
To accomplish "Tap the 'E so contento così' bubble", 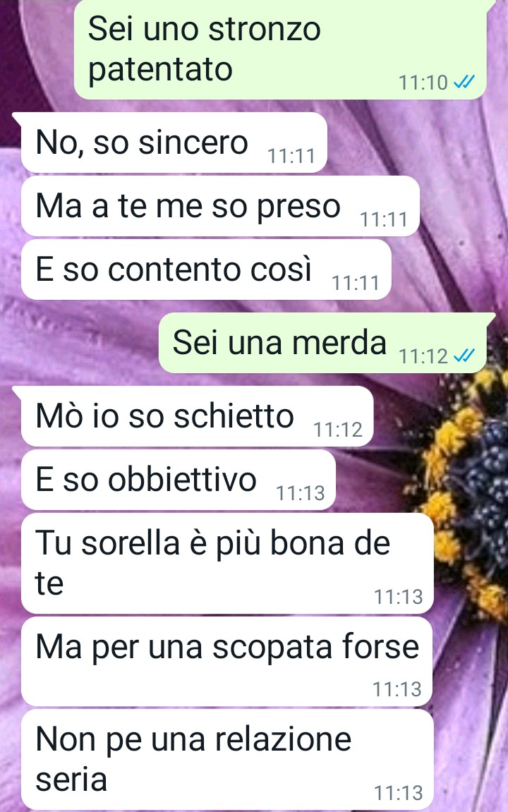I will coord(205,269).
